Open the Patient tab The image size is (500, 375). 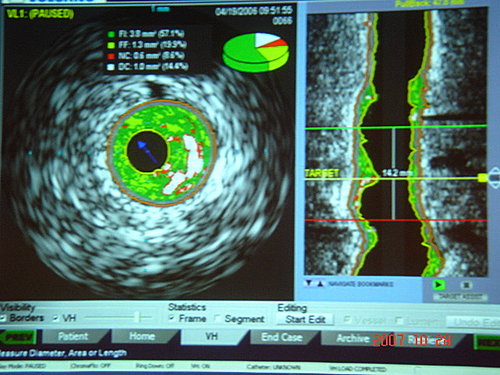[x=73, y=336]
